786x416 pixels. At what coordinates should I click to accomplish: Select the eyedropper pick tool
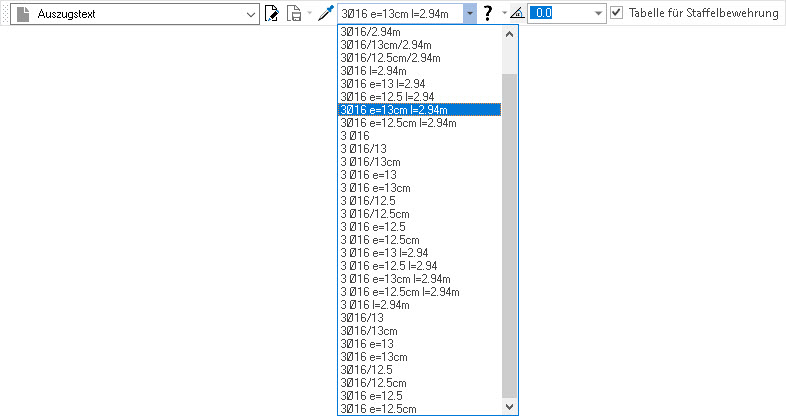tap(326, 13)
